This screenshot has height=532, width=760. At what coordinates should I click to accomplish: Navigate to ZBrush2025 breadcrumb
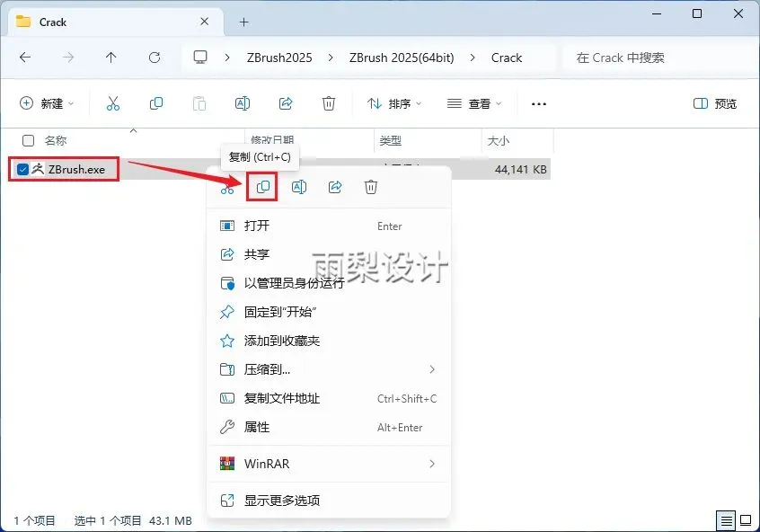(x=279, y=58)
